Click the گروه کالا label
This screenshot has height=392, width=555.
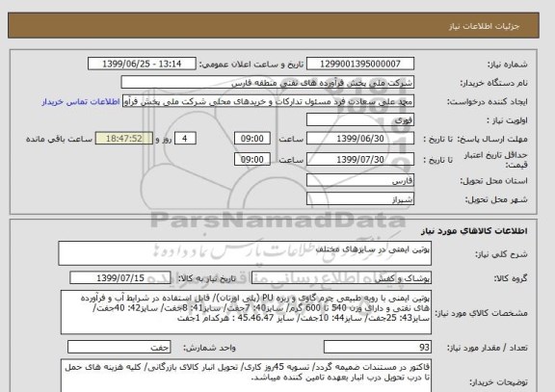click(x=511, y=278)
